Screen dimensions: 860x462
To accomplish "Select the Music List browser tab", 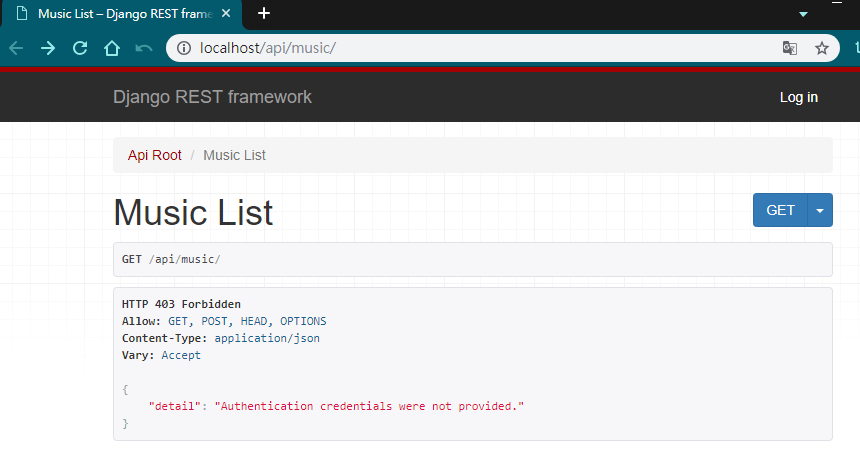I will click(x=121, y=14).
